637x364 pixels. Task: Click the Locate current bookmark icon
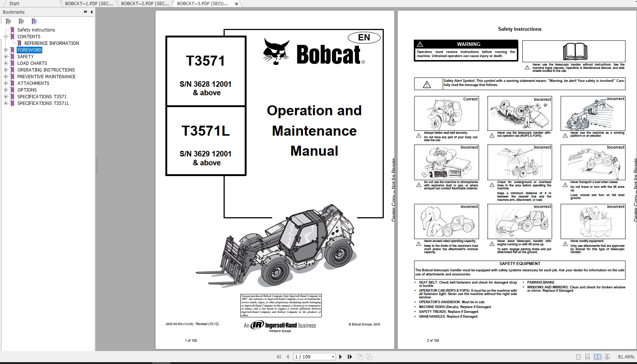(x=34, y=21)
